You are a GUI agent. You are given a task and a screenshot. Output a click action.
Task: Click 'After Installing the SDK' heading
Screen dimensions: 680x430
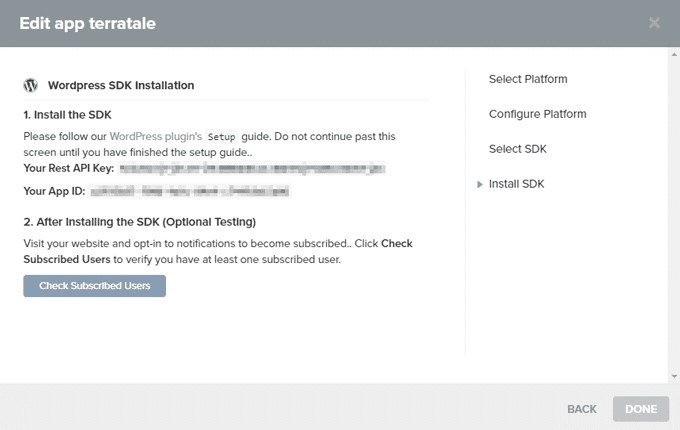pyautogui.click(x=140, y=222)
